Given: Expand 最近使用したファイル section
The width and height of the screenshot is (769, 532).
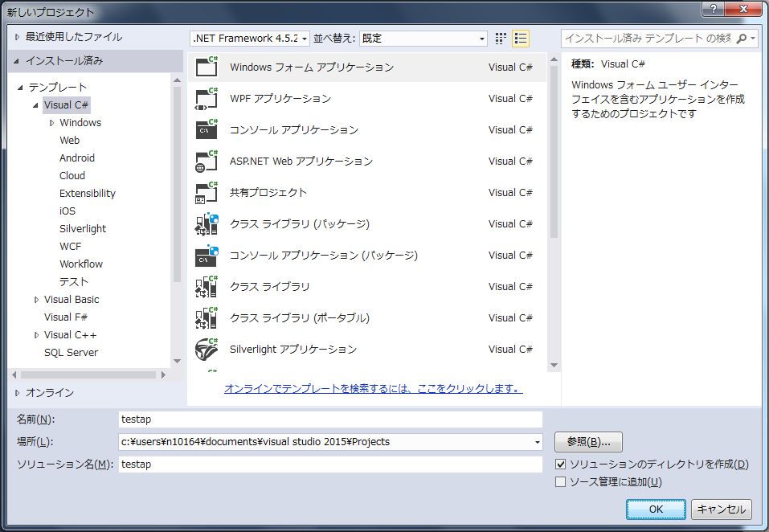Looking at the screenshot, I should [x=17, y=37].
